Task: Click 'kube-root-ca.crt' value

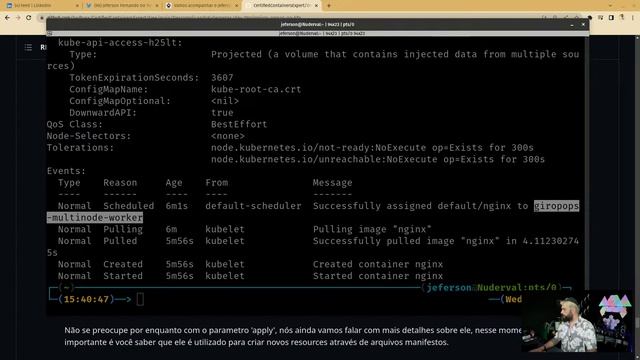Action: tap(256, 89)
